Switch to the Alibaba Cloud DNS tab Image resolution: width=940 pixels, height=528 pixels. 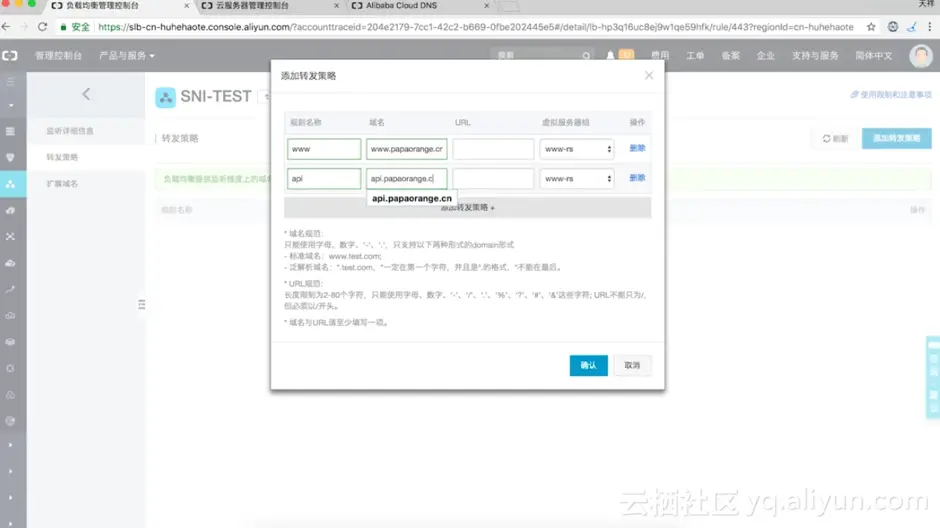click(x=402, y=5)
